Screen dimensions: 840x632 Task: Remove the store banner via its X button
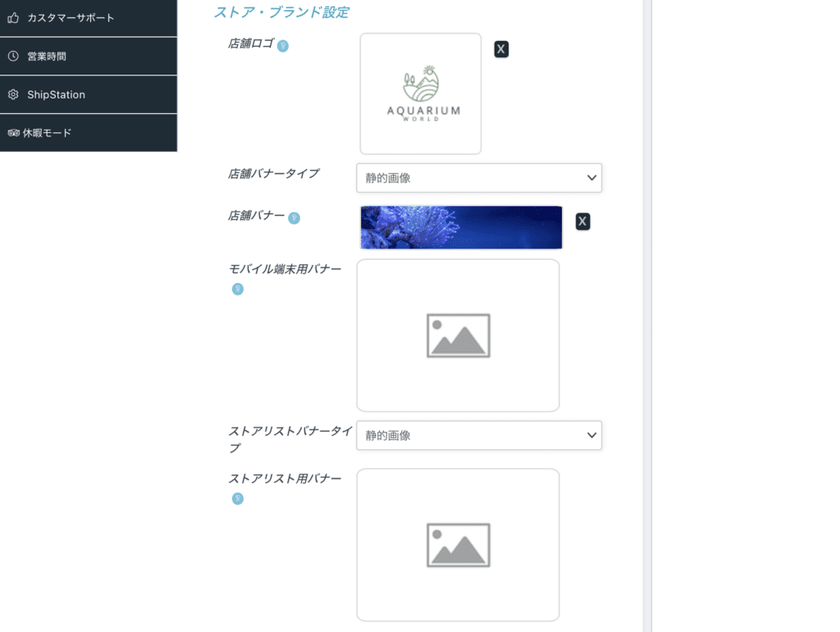pos(582,221)
